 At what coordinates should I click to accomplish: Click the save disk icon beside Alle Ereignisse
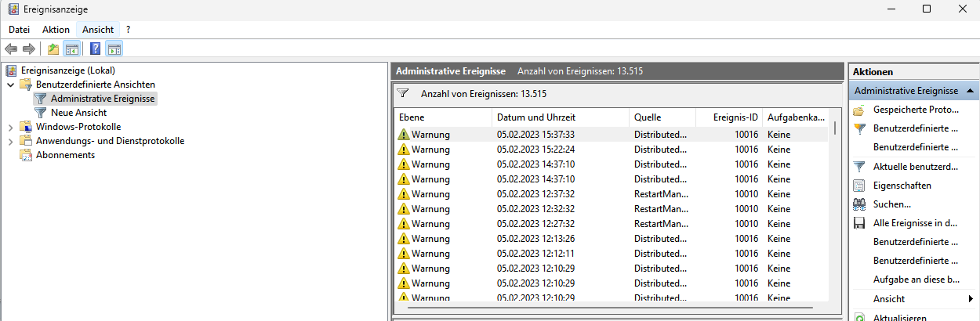coord(859,223)
